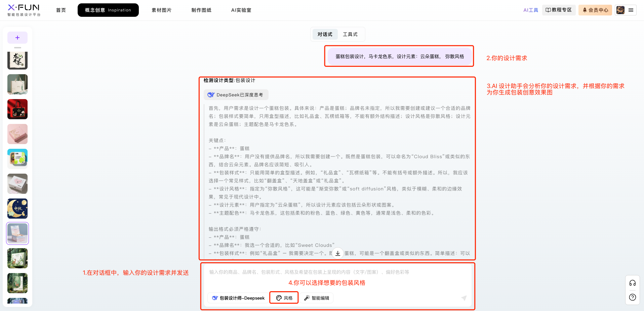Open the 包装设计师-Deepseek model selector
This screenshot has width=644, height=311.
point(238,298)
